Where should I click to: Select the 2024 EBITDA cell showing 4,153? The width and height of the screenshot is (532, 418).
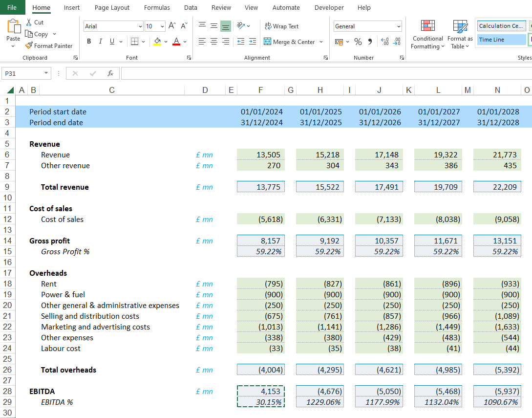pyautogui.click(x=260, y=392)
